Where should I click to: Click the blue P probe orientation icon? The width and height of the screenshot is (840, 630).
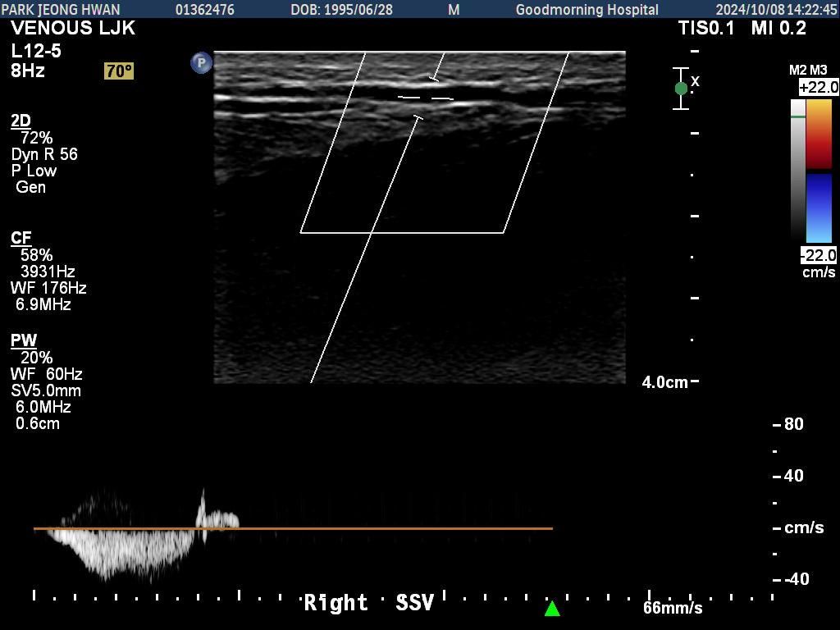[201, 62]
